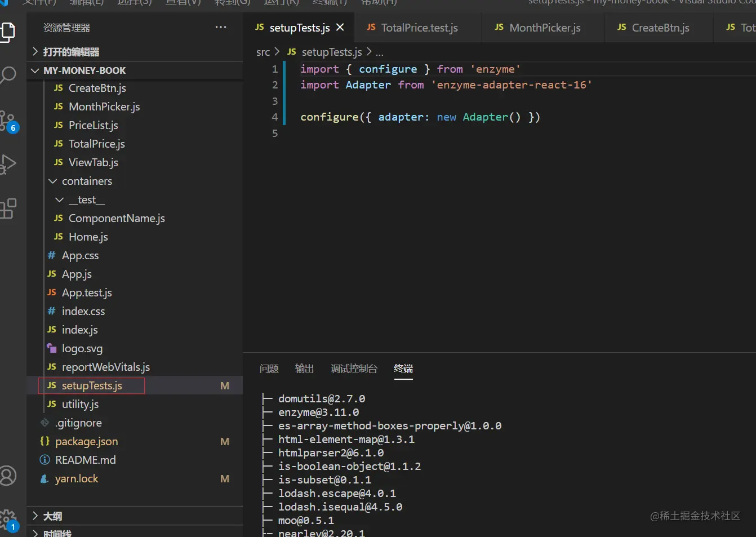This screenshot has height=537, width=756.
Task: Close the setupTests.js editor tab
Action: [340, 27]
